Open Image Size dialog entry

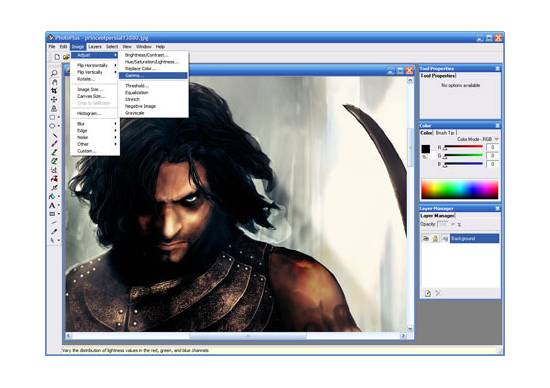[95, 89]
